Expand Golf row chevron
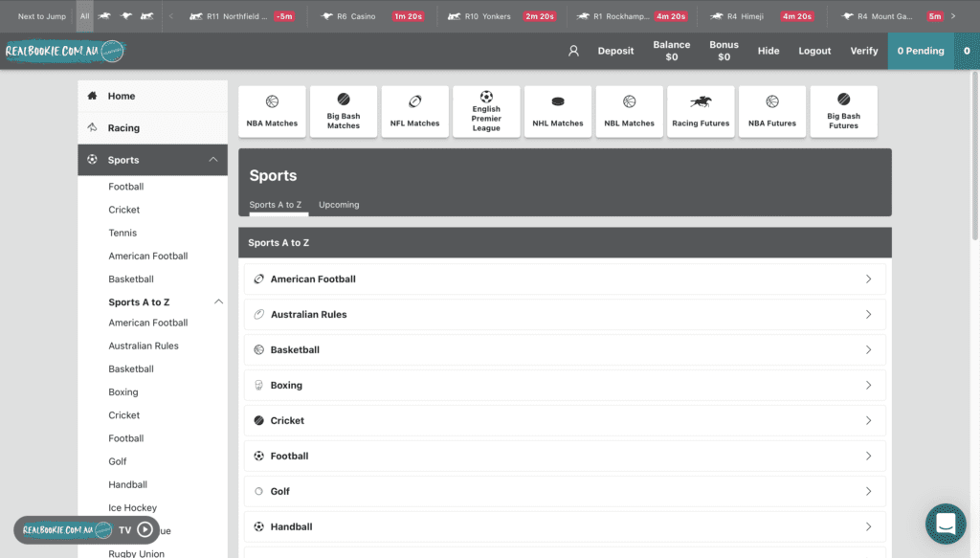The width and height of the screenshot is (980, 558). pyautogui.click(x=868, y=491)
